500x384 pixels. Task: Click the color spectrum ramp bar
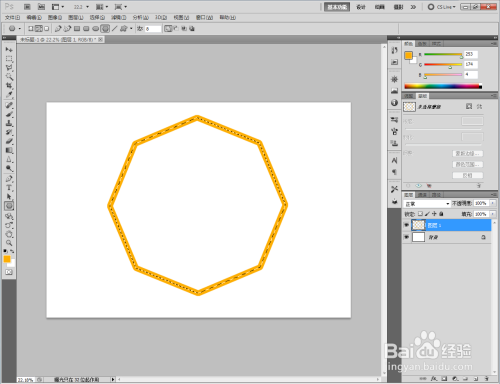click(x=443, y=86)
